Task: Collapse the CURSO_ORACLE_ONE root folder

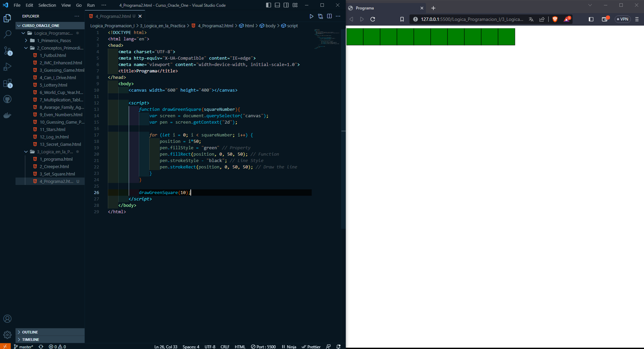Action: point(50,26)
